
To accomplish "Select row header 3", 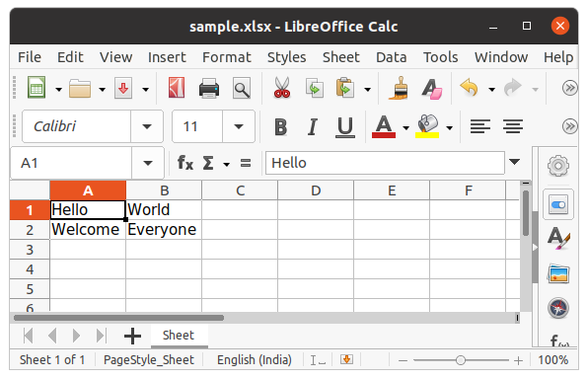I will pyautogui.click(x=30, y=249).
